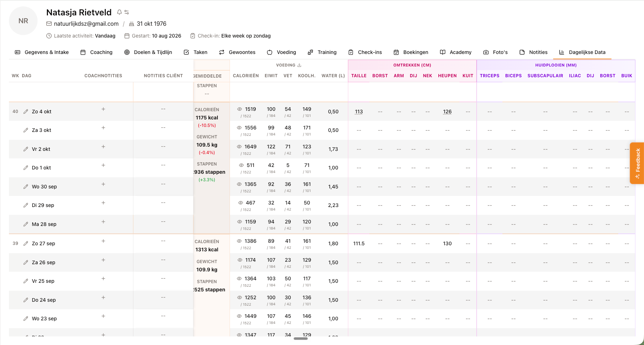This screenshot has height=345, width=644.
Task: Add coach note for Do 24 sep
Action: [103, 297]
